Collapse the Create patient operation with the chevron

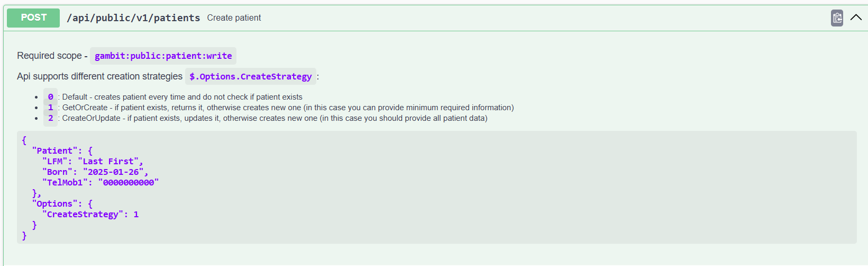[x=856, y=17]
